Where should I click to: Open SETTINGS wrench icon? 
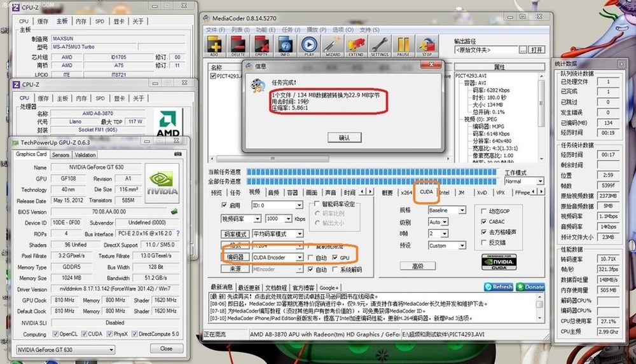point(379,45)
